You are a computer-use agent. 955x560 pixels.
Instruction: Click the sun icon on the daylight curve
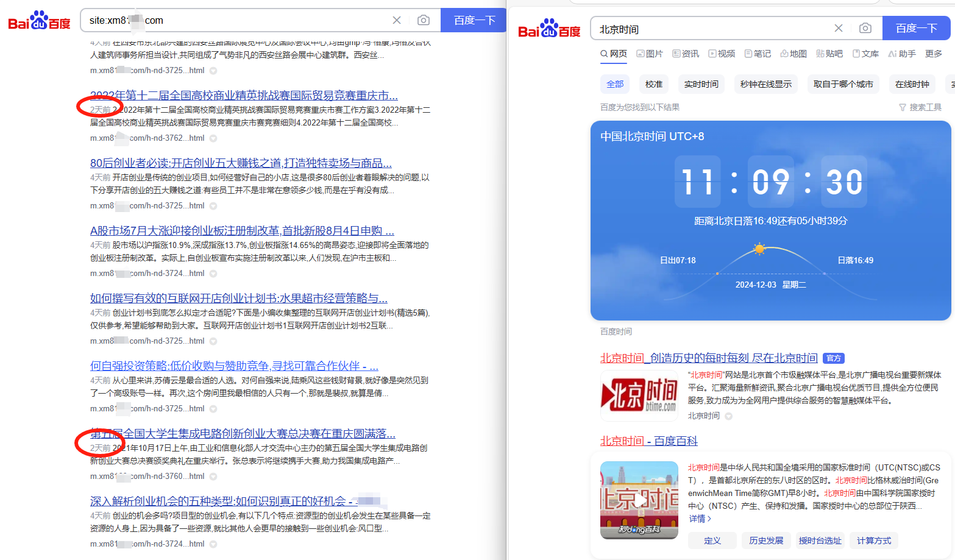(759, 249)
